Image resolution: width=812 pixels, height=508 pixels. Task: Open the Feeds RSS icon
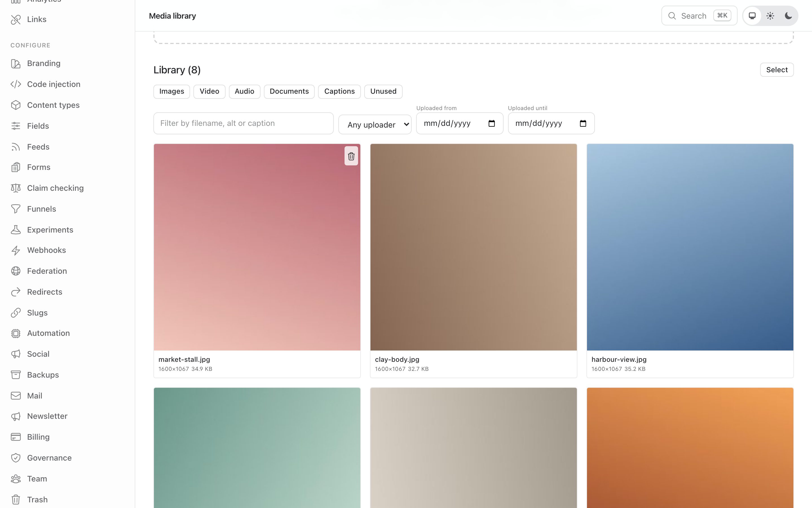click(16, 147)
